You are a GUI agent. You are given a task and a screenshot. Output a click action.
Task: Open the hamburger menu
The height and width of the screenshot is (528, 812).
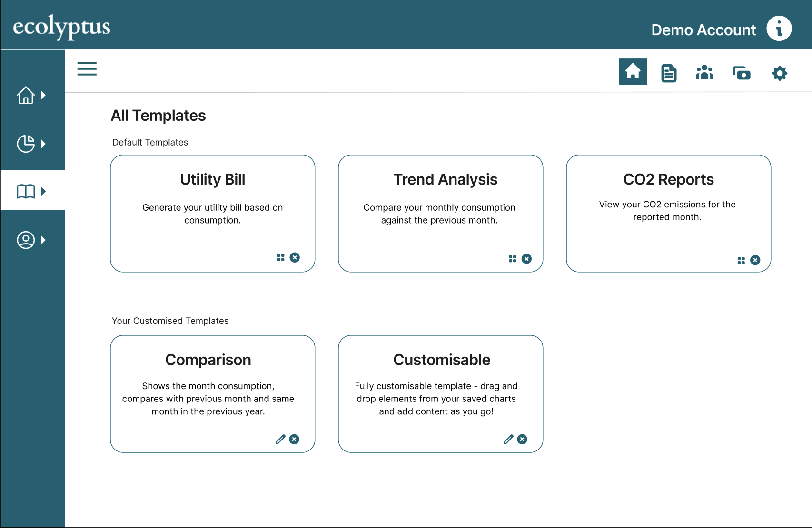[87, 69]
